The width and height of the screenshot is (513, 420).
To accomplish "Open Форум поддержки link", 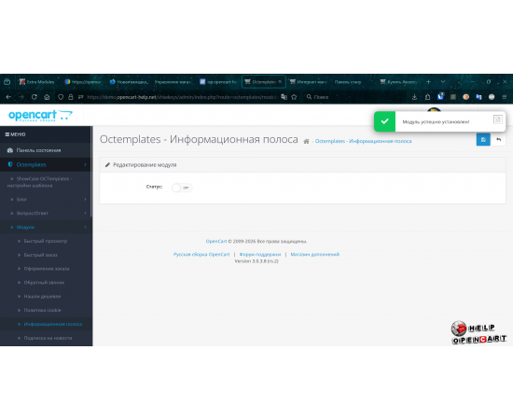I will pyautogui.click(x=260, y=255).
